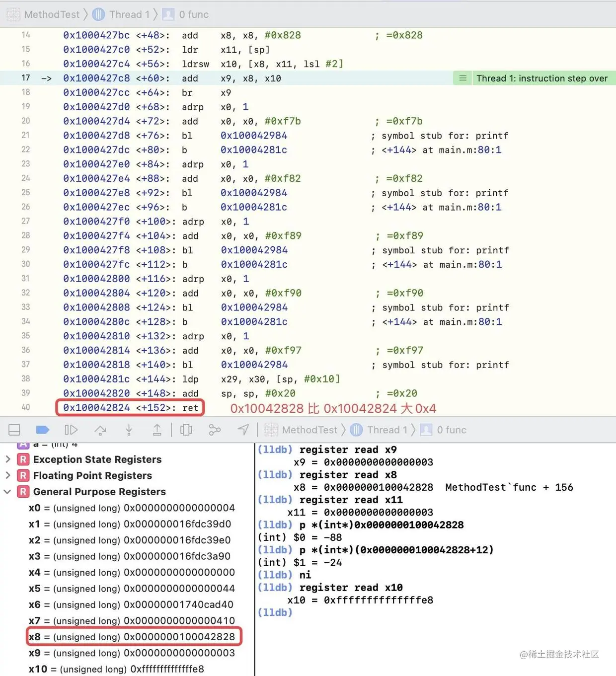Click the R icon of Floating Point Registers

click(23, 475)
